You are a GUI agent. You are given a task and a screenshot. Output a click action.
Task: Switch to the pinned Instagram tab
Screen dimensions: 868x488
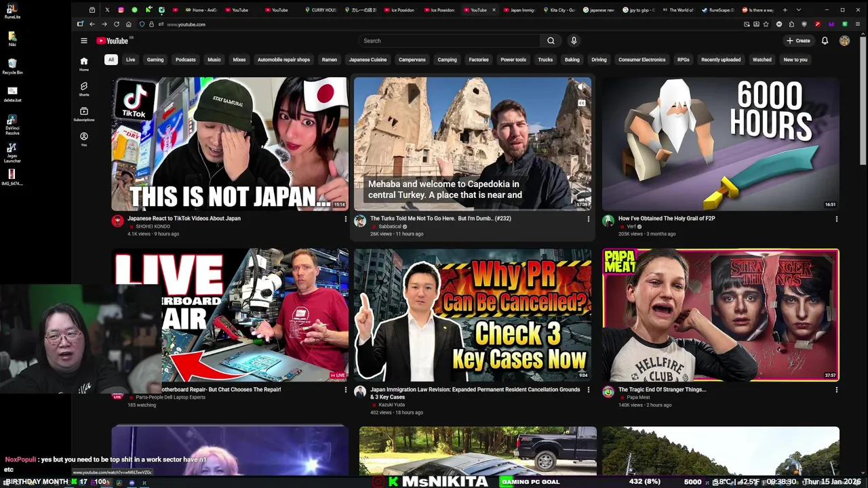[x=121, y=10]
